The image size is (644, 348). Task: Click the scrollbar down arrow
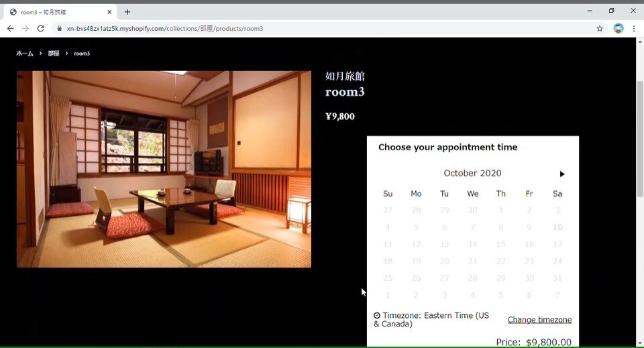click(x=640, y=343)
